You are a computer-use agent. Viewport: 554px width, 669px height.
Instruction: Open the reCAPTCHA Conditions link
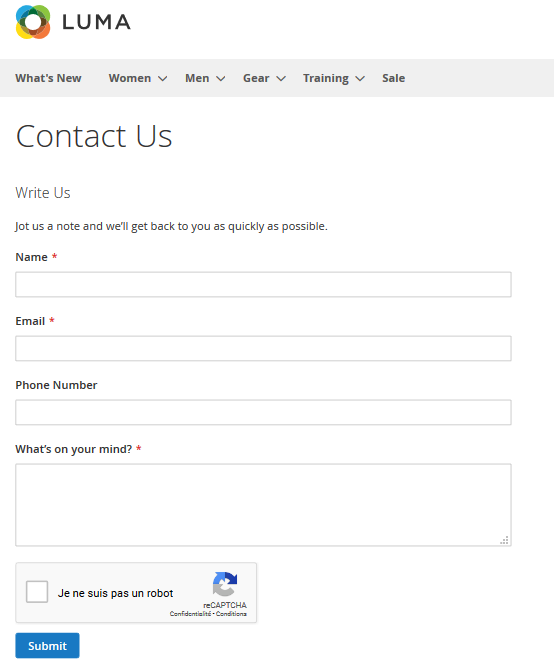pos(231,614)
